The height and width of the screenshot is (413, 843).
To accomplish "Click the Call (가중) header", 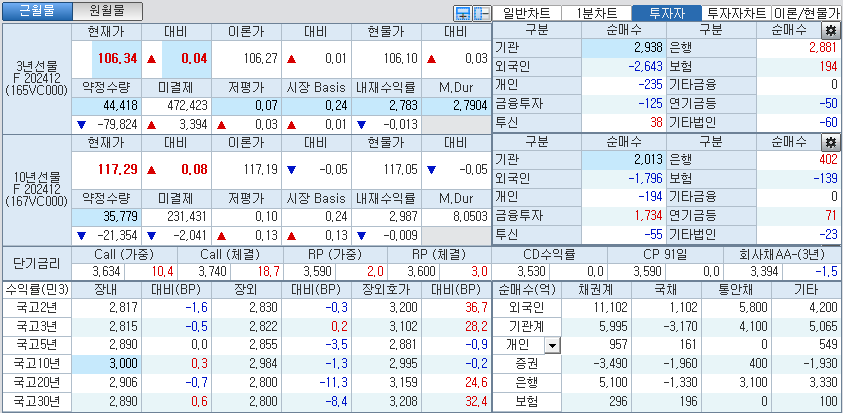I will (124, 254).
